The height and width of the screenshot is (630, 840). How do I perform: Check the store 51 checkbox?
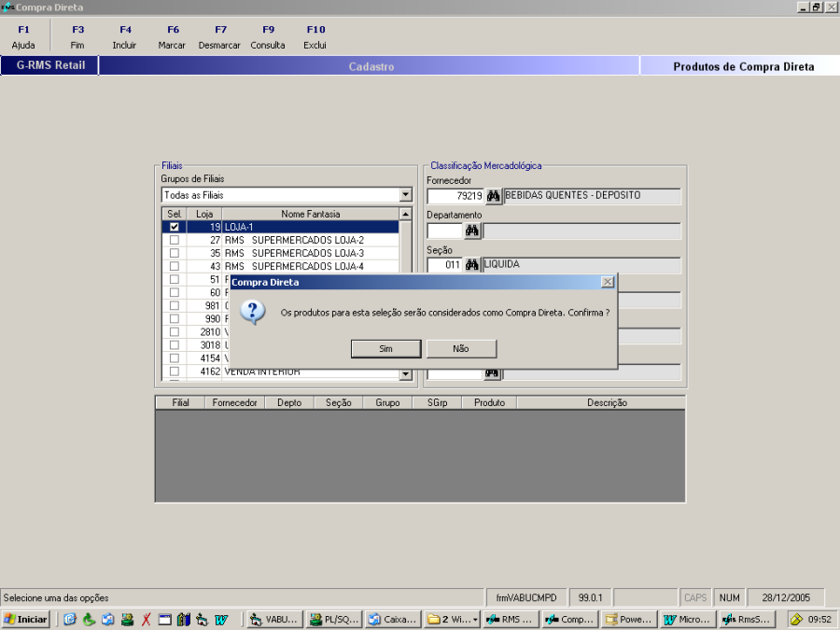pos(175,280)
